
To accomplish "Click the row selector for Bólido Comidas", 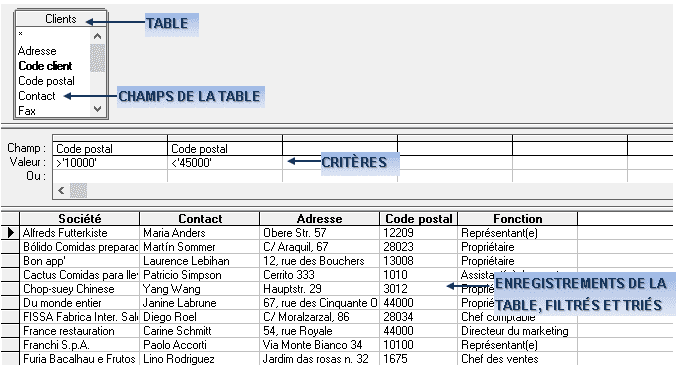I will coord(10,247).
